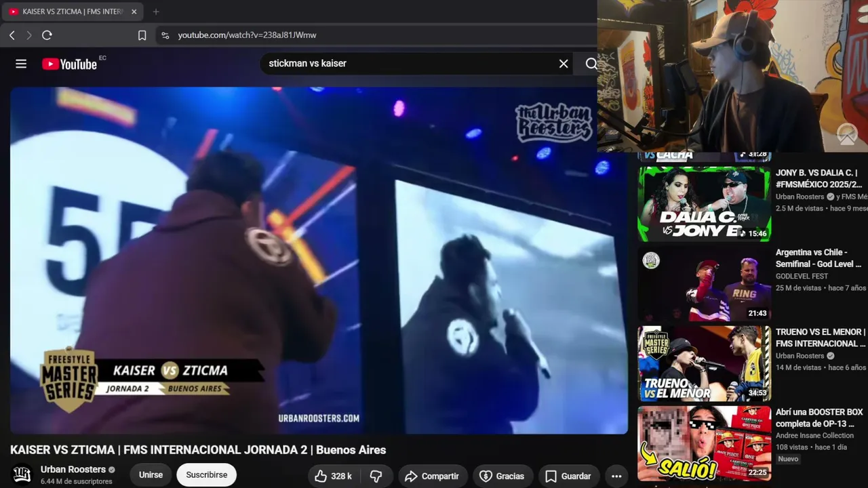Image resolution: width=868 pixels, height=488 pixels.
Task: Open 'Abrí una BOOSTER BOX' video title
Action: pyautogui.click(x=821, y=418)
